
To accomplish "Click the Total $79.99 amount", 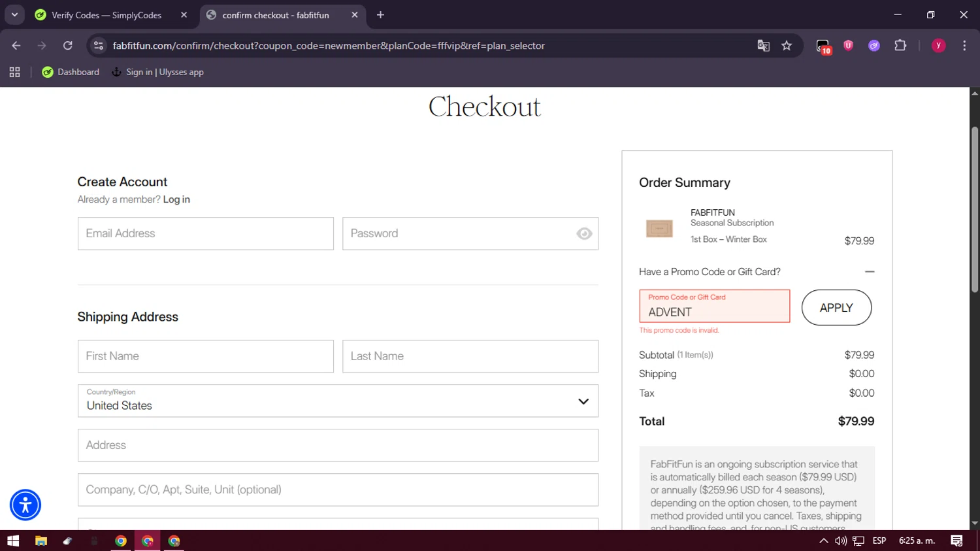I will (856, 422).
